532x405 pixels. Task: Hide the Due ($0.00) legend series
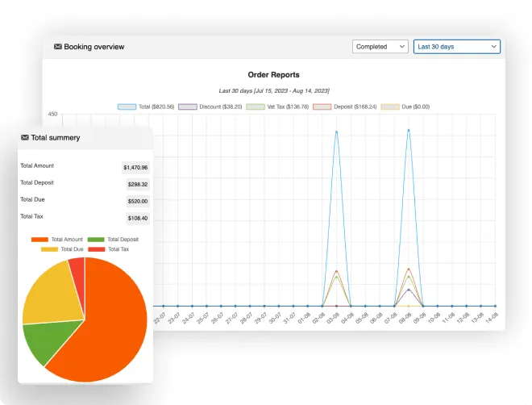(x=405, y=106)
